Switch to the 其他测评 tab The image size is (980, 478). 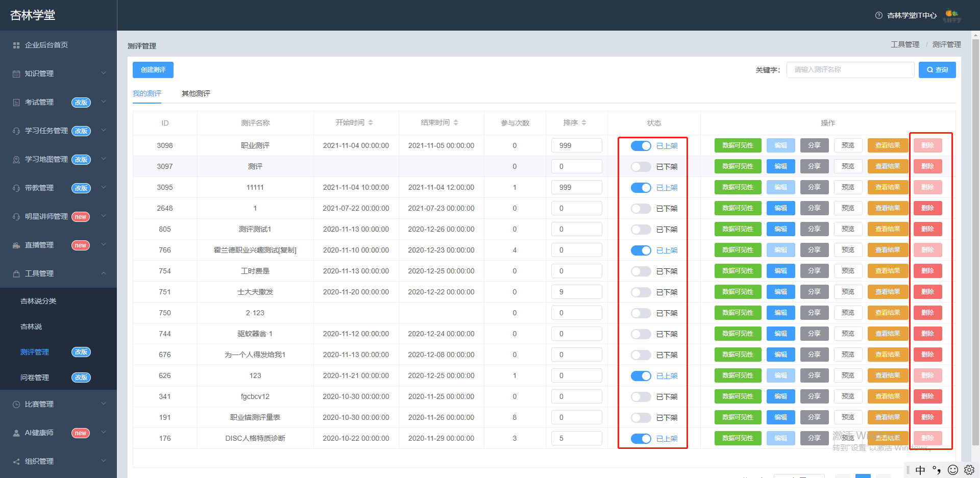tap(196, 93)
